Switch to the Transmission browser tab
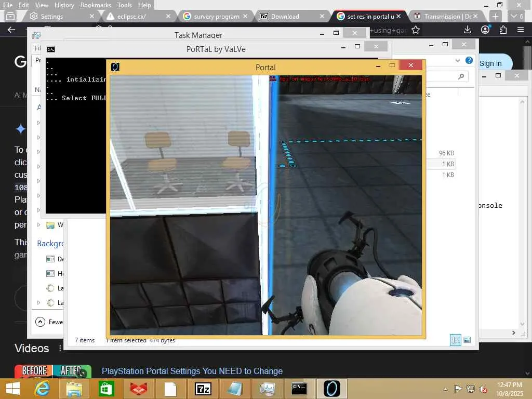This screenshot has height=399, width=532. tap(445, 16)
